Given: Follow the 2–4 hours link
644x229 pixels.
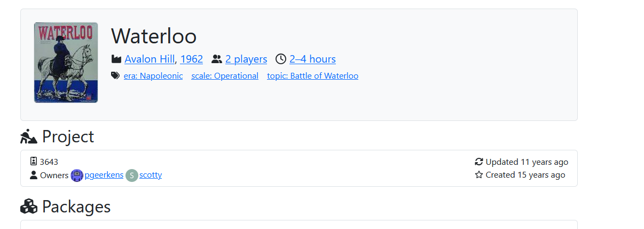Looking at the screenshot, I should (x=313, y=59).
